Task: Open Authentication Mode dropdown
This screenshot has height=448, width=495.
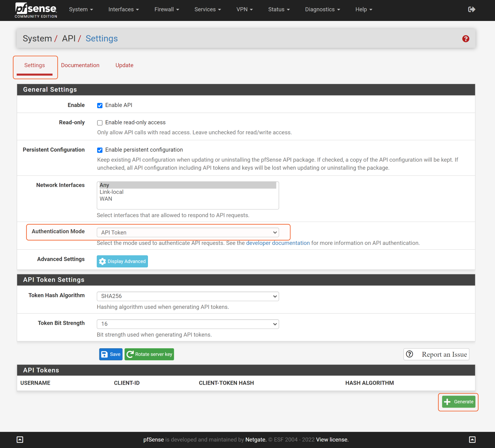Action: [x=188, y=232]
